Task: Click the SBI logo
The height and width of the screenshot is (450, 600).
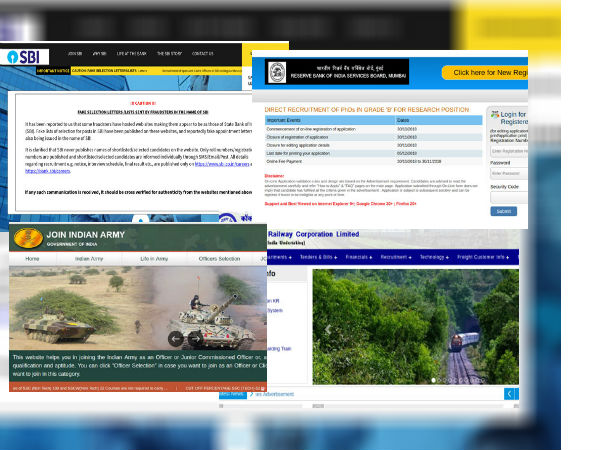Action: 24,58
